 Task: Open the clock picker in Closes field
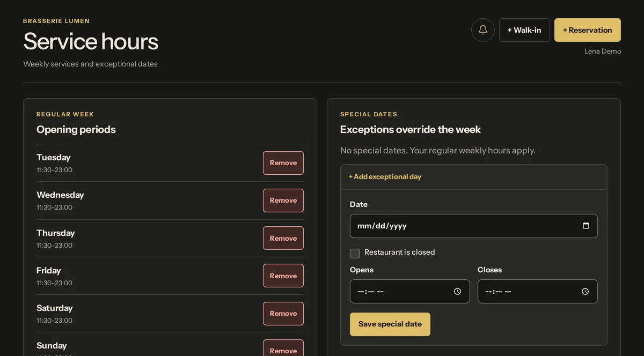(586, 292)
